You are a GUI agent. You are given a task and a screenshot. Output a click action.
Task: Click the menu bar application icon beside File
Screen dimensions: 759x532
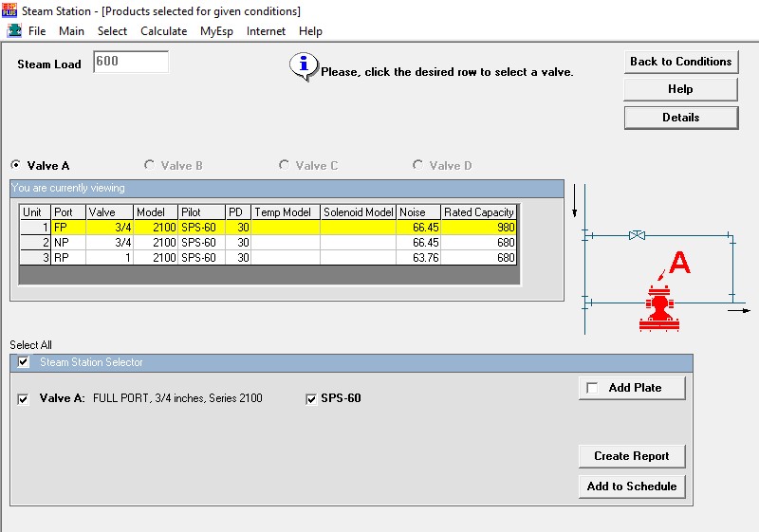pyautogui.click(x=14, y=31)
